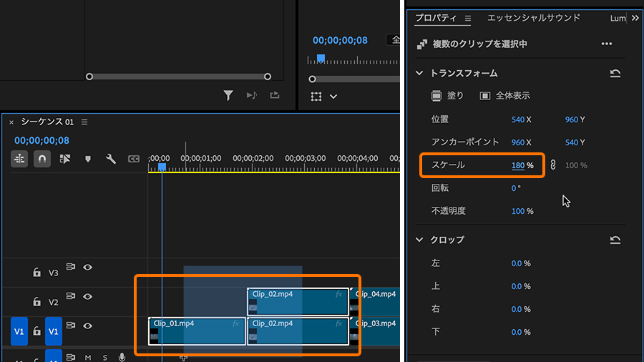Viewport: 644px width, 362px height.
Task: Switch to プロパティ tab
Action: 436,18
